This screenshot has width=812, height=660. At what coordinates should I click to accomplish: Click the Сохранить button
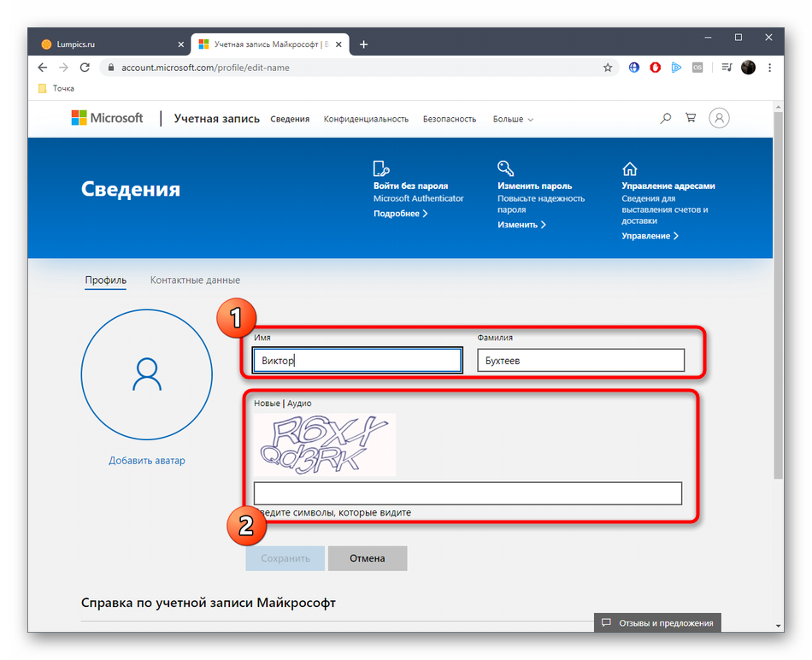pyautogui.click(x=285, y=558)
